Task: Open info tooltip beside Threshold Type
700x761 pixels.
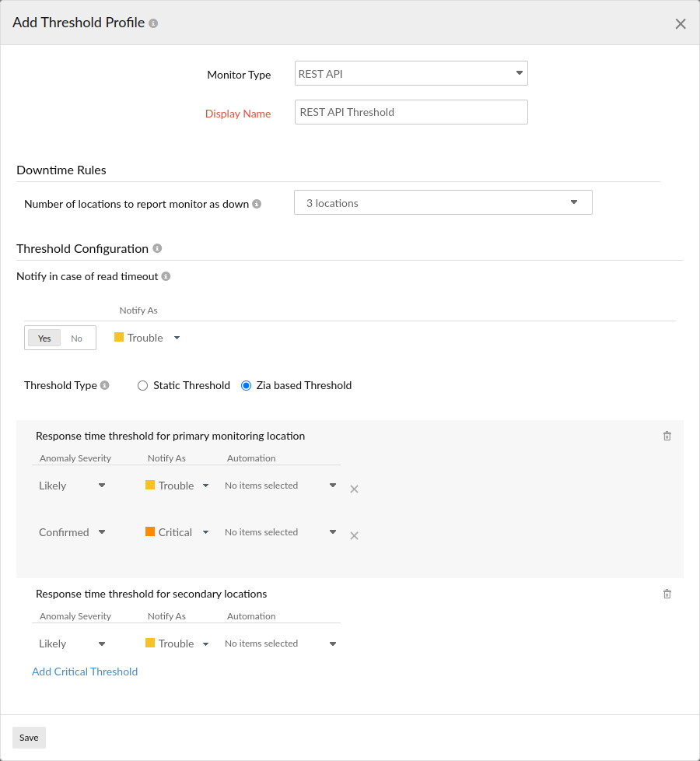Action: pyautogui.click(x=105, y=384)
